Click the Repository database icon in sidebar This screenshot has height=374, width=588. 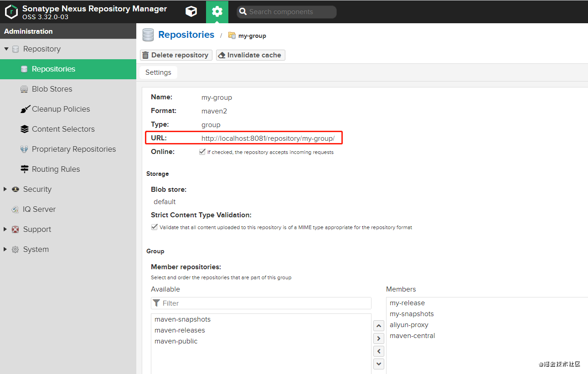click(15, 49)
